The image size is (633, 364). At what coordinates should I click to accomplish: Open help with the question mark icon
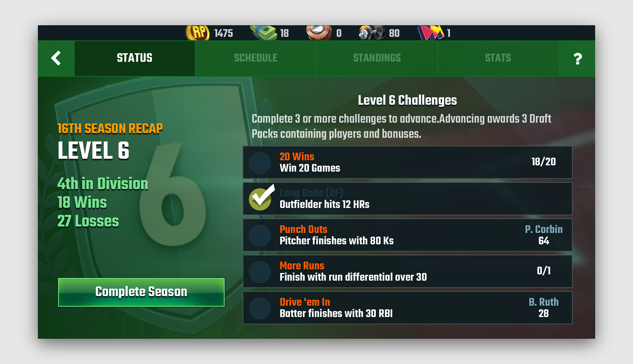[x=577, y=59]
